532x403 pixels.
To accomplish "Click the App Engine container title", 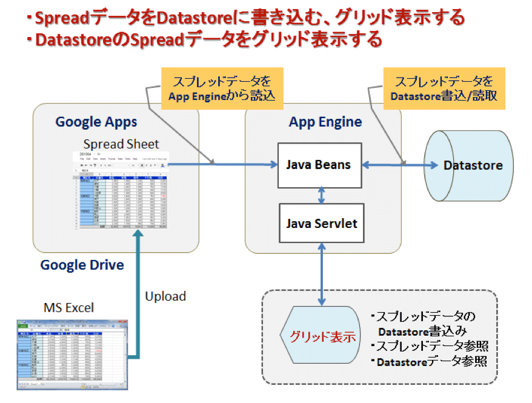I will 325,122.
